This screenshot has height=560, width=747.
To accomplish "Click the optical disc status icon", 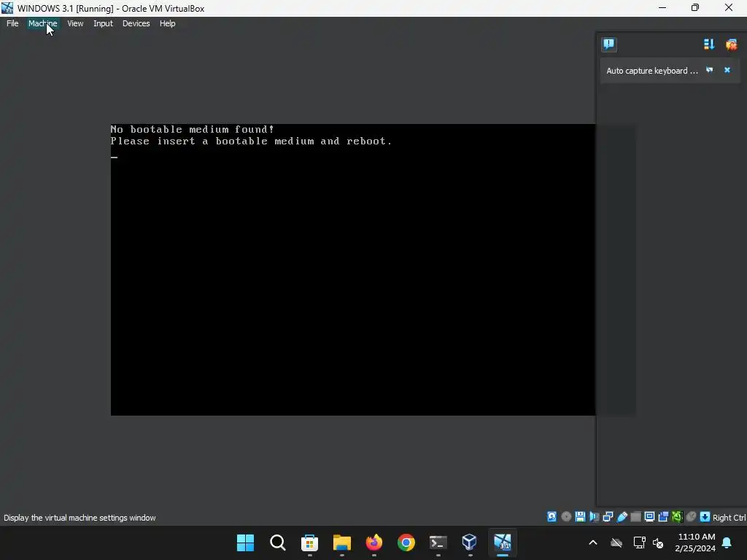I will [566, 517].
